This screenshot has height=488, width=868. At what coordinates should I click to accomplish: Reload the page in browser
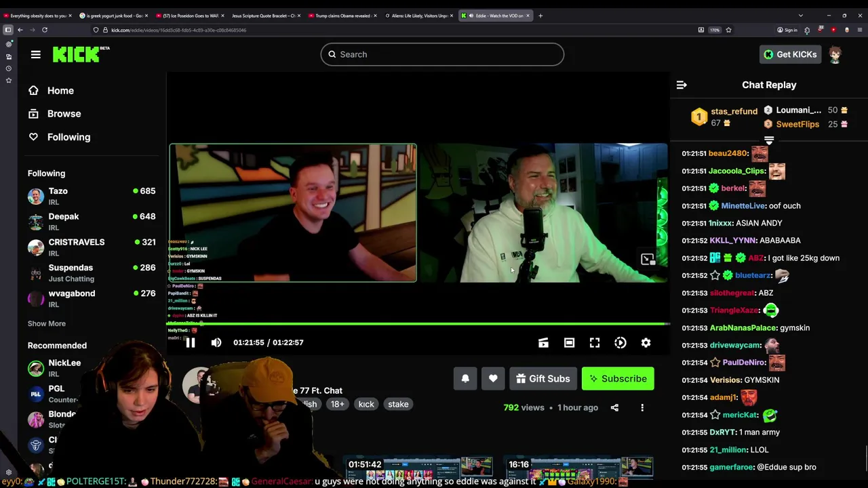click(45, 30)
